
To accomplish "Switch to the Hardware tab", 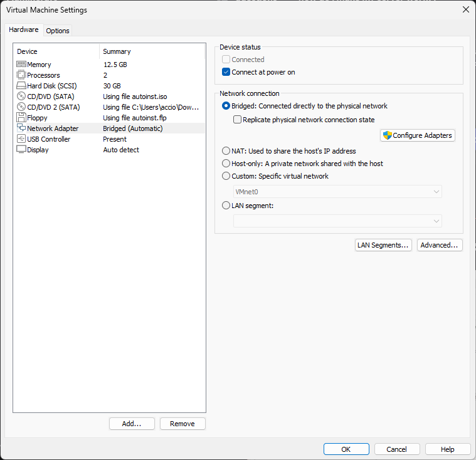I will pos(24,29).
